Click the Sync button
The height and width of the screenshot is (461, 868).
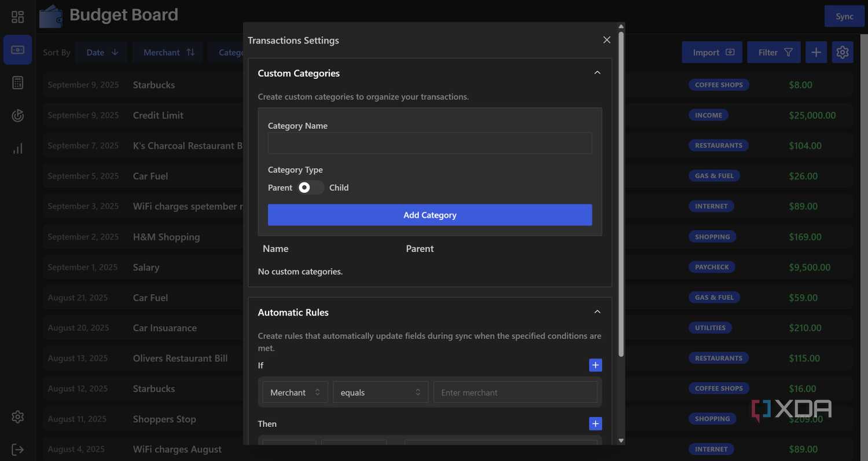844,16
